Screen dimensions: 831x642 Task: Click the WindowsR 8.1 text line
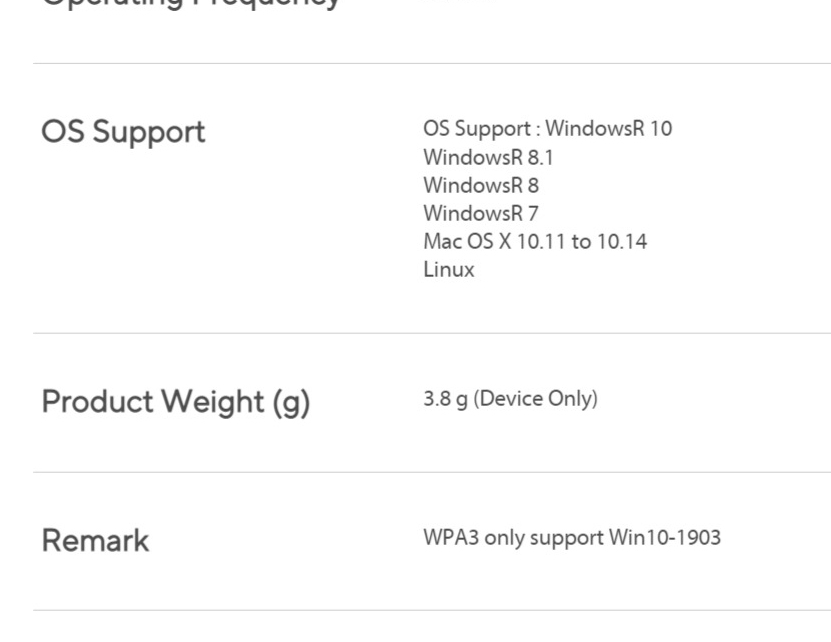tap(488, 157)
